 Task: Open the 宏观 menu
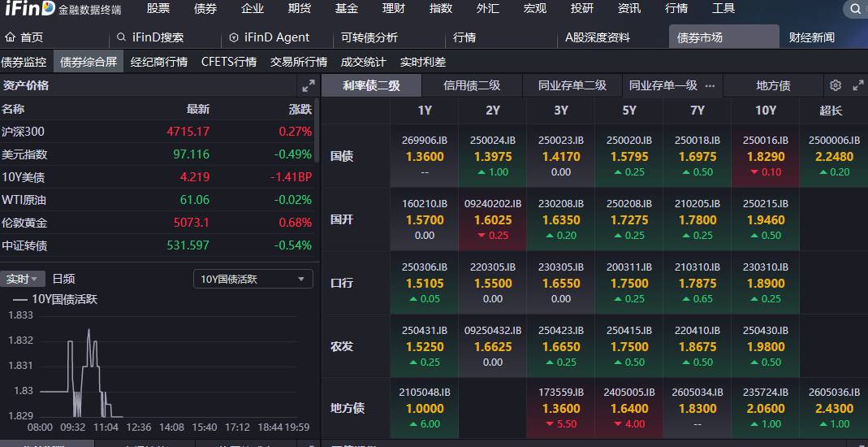click(535, 8)
